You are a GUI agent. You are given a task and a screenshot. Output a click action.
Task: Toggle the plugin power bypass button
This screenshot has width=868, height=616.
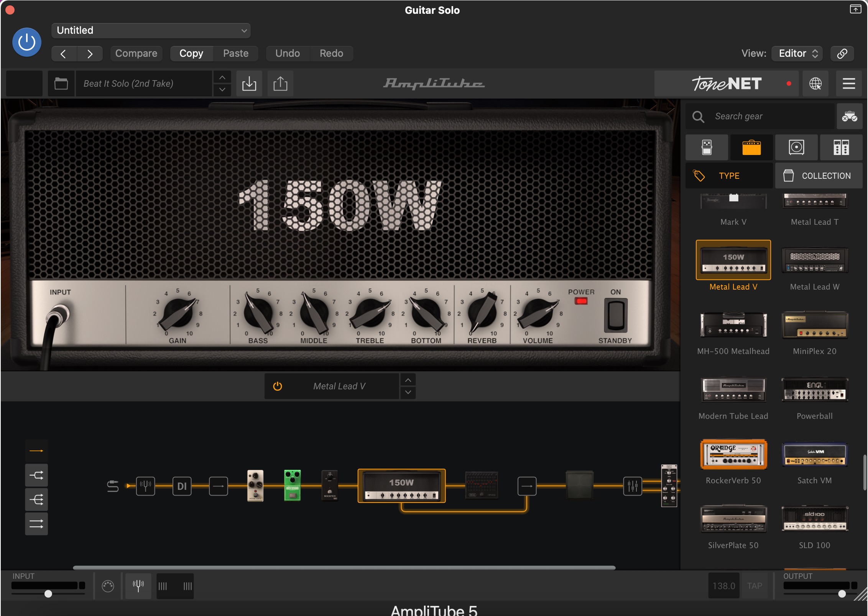27,42
